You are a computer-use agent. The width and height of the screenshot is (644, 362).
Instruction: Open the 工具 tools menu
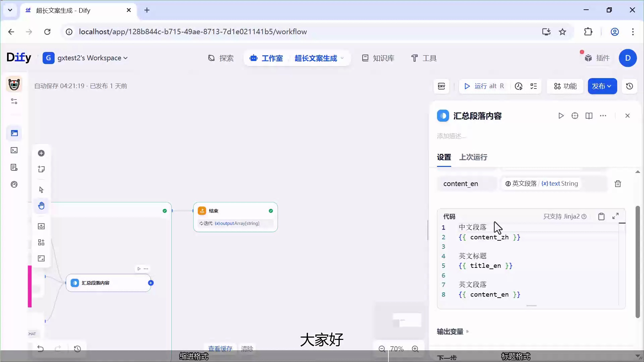(x=424, y=58)
